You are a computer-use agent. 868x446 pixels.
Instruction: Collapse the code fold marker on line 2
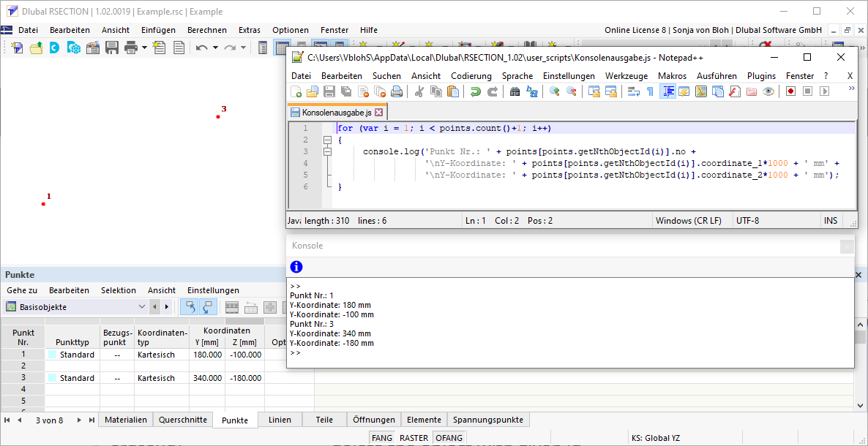[327, 140]
